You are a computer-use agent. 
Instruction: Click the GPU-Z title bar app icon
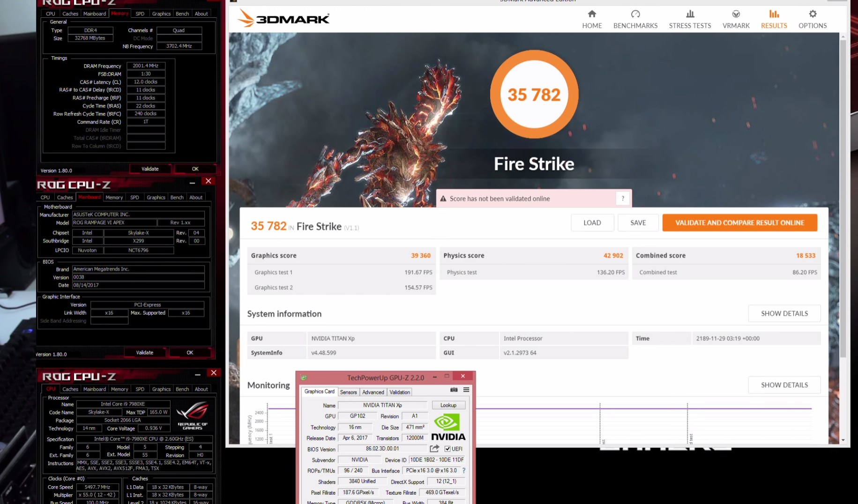tap(304, 378)
